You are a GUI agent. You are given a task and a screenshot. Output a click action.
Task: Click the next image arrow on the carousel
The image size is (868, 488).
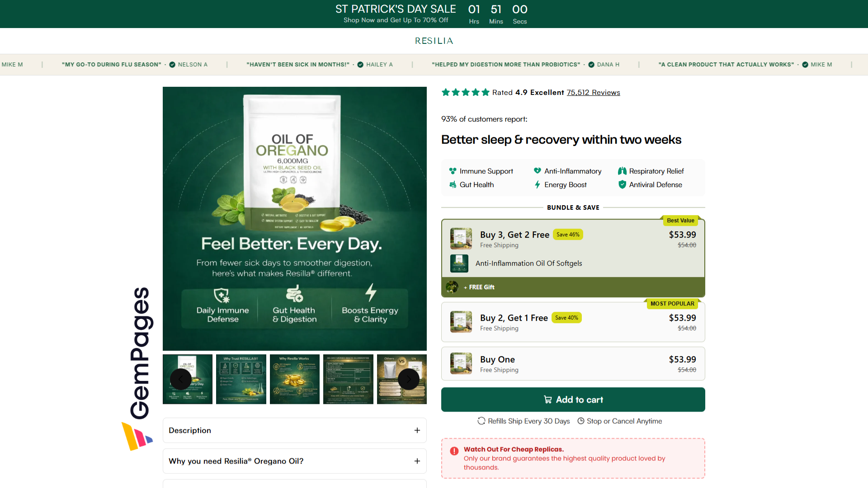[409, 379]
